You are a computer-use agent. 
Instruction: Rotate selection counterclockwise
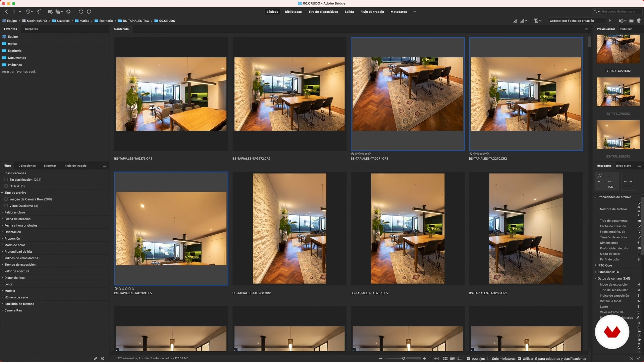81,12
